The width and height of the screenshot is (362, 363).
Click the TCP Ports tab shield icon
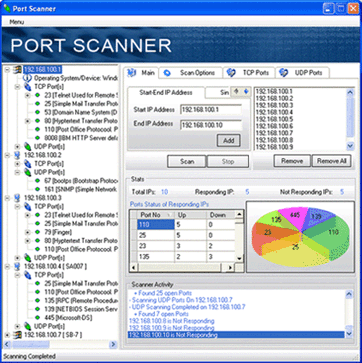(x=231, y=73)
